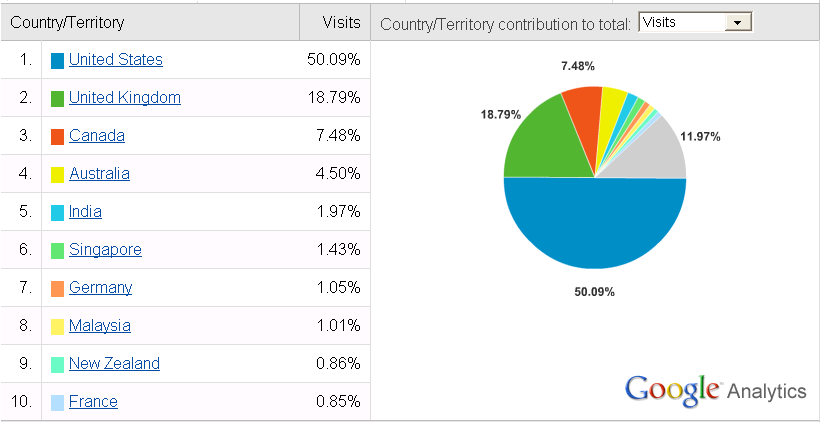Screen dimensions: 823x422
Task: Open the India country link
Action: click(85, 212)
